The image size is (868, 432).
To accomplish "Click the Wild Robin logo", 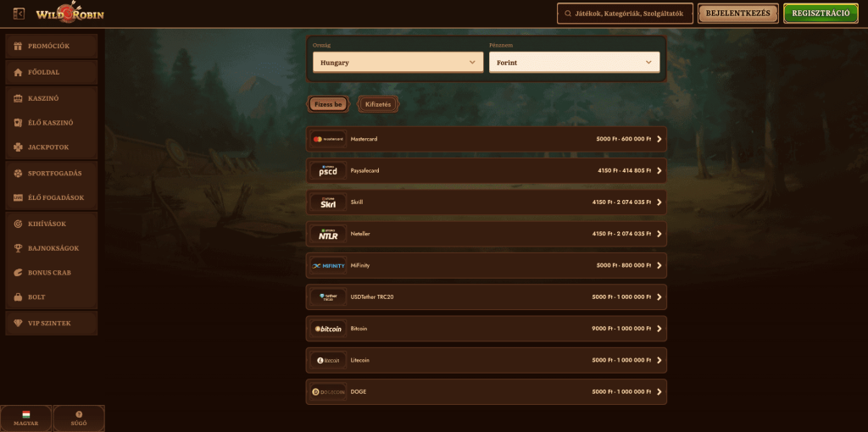I will pos(68,14).
